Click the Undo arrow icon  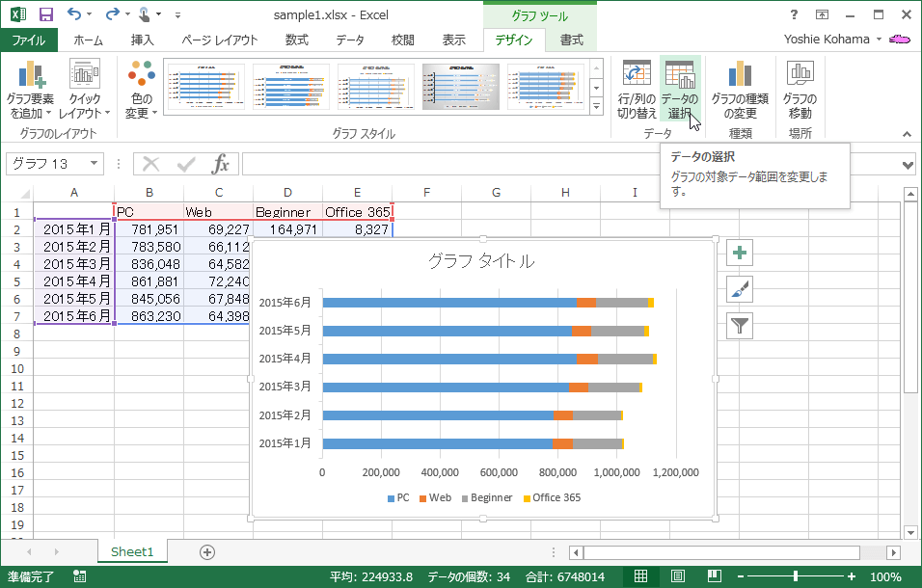tap(74, 13)
